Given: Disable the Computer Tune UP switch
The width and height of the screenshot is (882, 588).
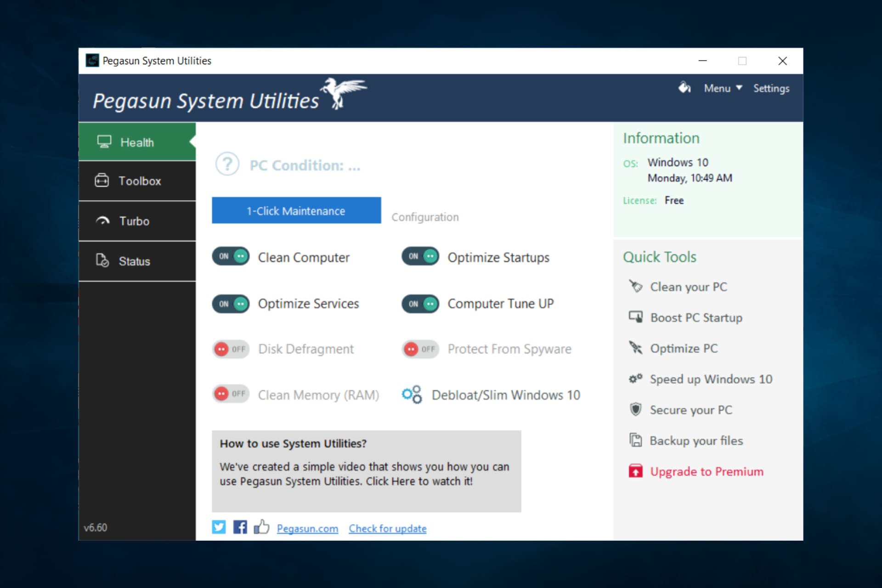Looking at the screenshot, I should tap(420, 304).
